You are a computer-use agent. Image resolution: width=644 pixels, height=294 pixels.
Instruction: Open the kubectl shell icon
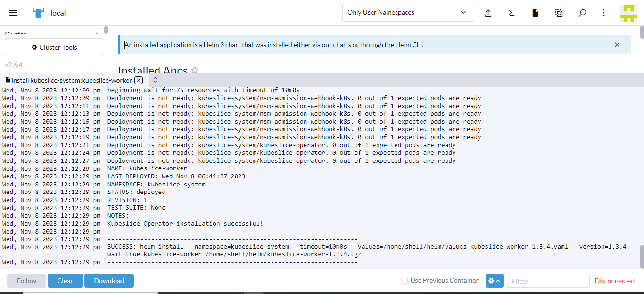[512, 13]
